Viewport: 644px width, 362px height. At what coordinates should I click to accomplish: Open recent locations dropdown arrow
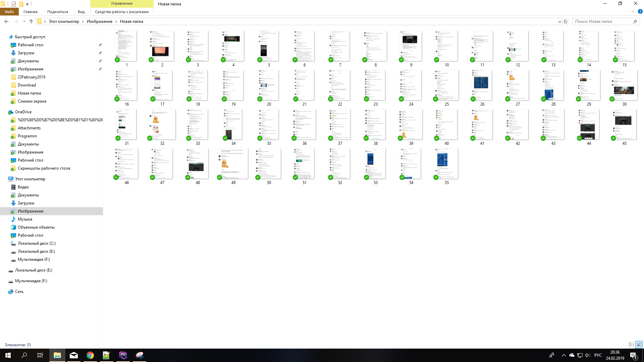[x=24, y=21]
